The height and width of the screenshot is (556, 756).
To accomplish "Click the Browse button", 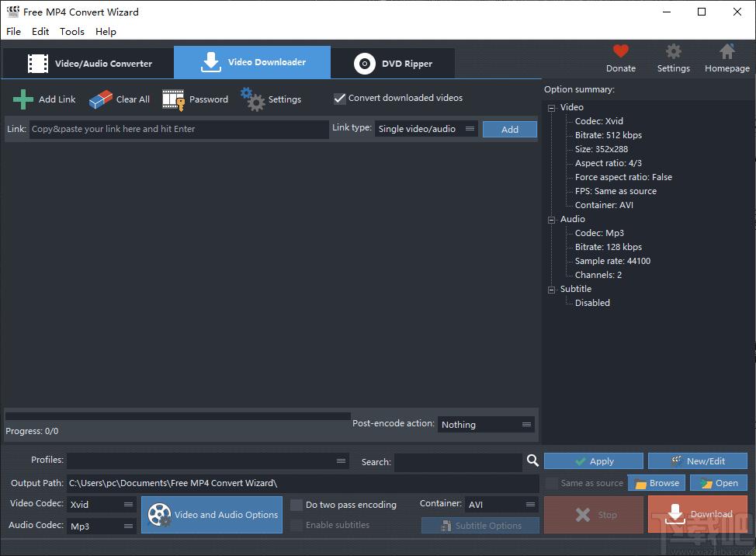I will click(656, 483).
